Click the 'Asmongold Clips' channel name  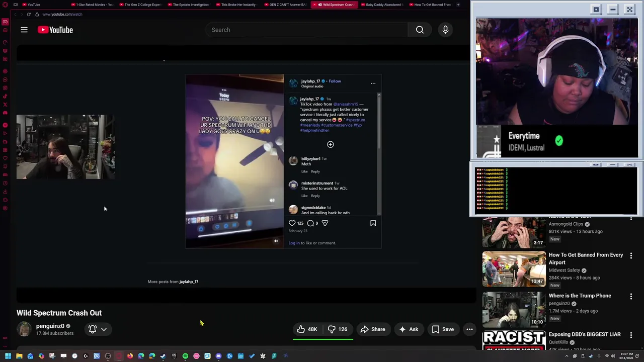click(x=566, y=224)
